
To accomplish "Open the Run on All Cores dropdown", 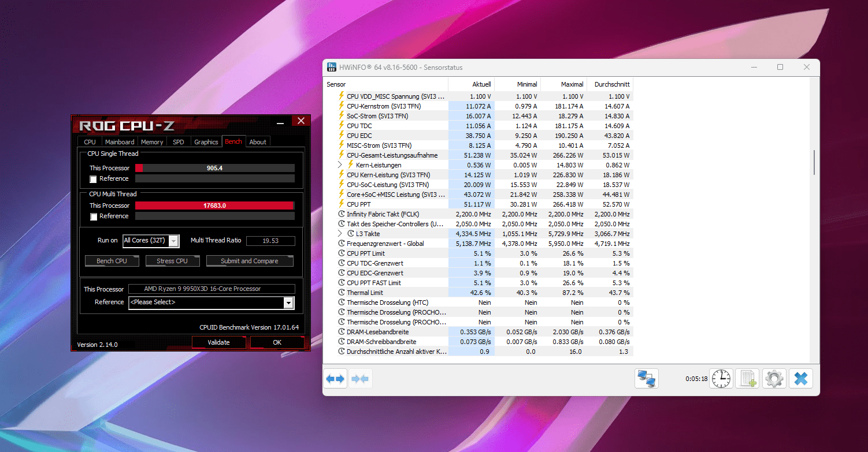I will click(x=174, y=241).
